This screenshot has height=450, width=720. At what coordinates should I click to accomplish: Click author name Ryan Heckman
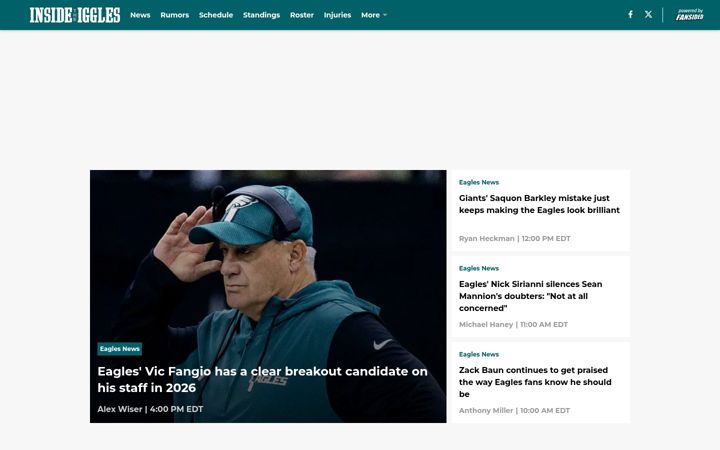click(486, 239)
